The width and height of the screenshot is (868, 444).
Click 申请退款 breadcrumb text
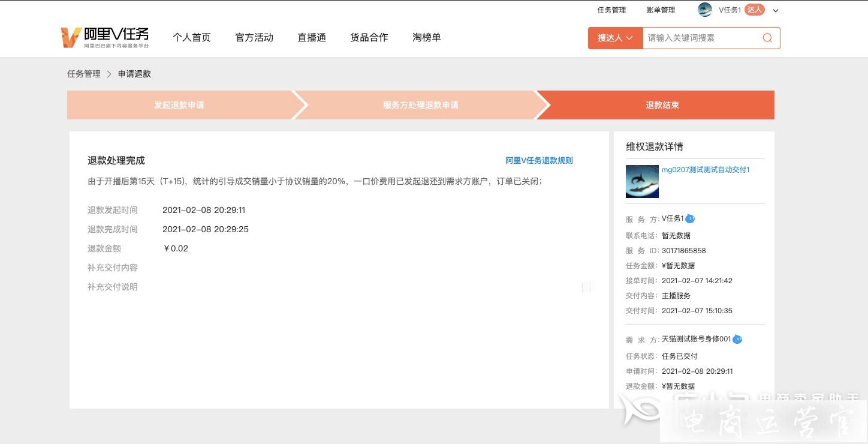(x=134, y=74)
